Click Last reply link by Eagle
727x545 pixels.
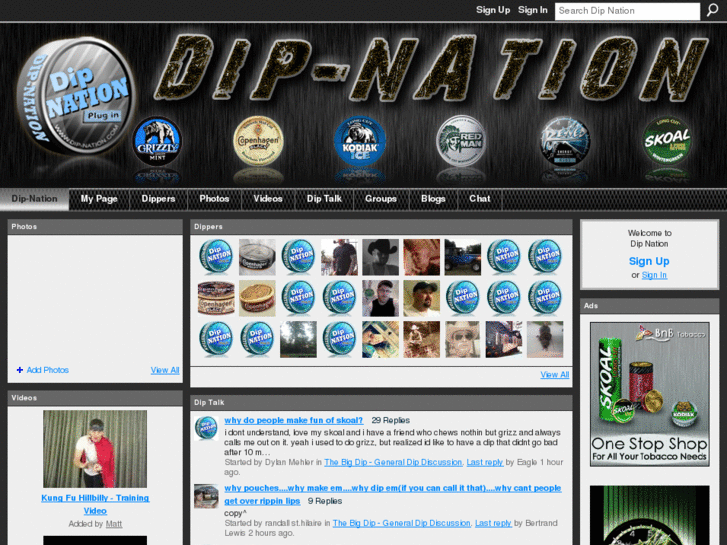485,462
